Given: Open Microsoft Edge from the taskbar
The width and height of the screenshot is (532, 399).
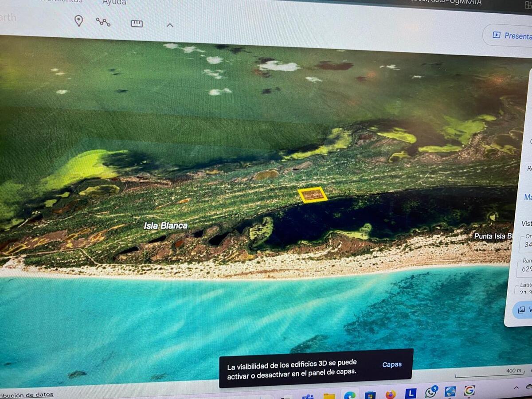Looking at the screenshot, I should [350, 395].
